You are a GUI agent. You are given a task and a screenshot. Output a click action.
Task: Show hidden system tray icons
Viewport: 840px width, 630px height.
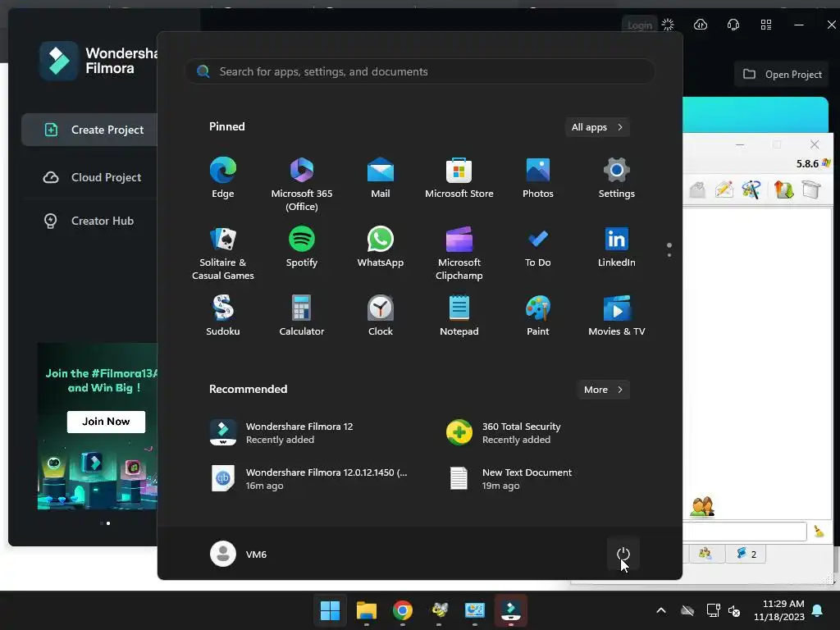point(661,610)
